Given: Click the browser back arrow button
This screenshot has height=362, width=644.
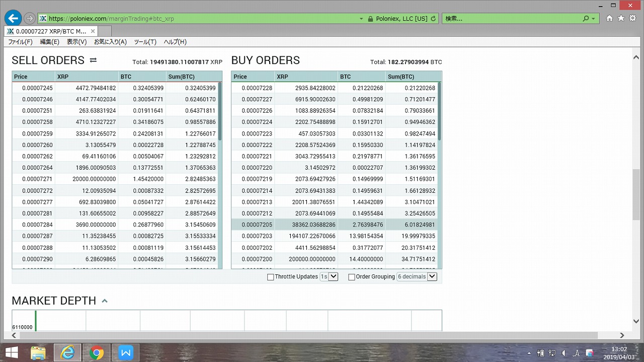Looking at the screenshot, I should coord(13,18).
